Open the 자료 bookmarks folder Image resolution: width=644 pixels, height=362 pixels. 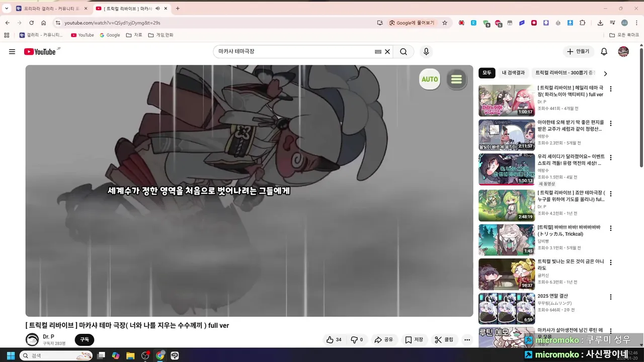(134, 35)
